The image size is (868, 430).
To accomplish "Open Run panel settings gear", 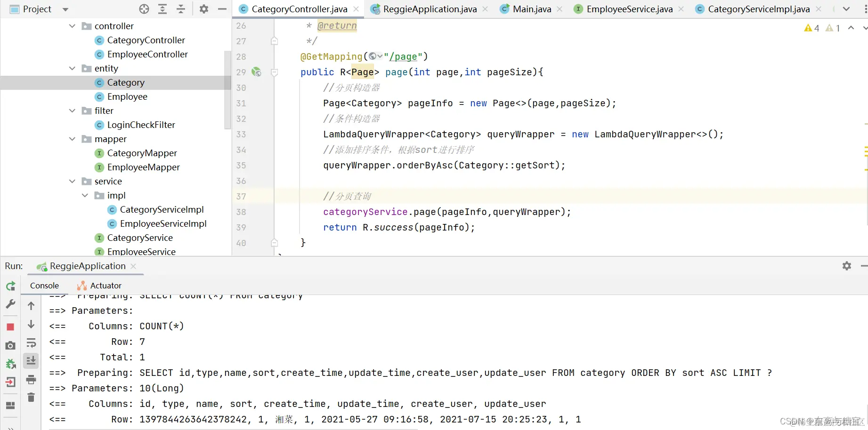I will coord(847,266).
